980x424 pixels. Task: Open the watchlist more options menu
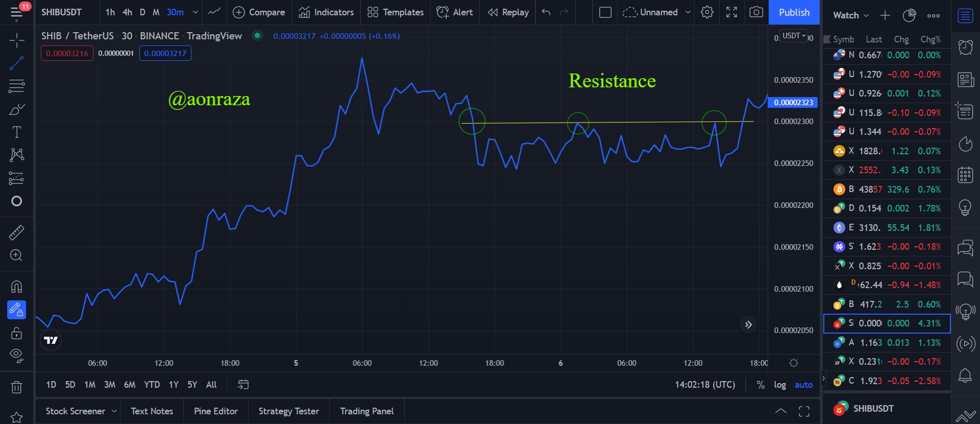point(934,15)
